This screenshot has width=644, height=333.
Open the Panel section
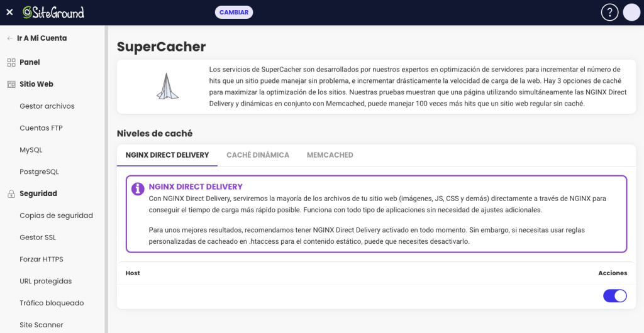pos(30,62)
